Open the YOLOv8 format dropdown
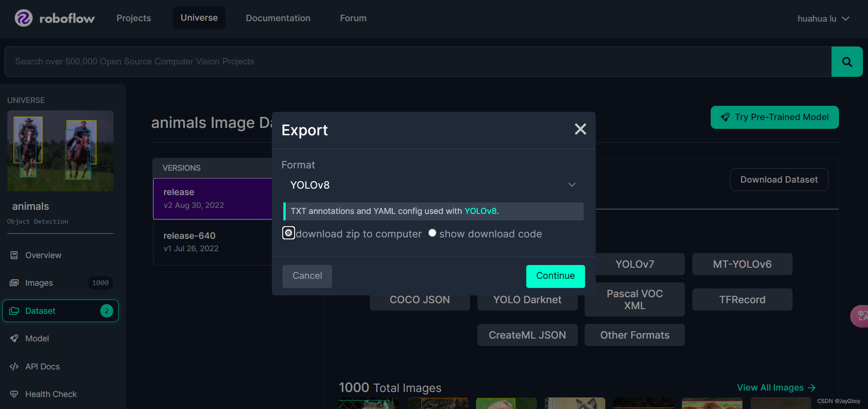Image resolution: width=868 pixels, height=409 pixels. (433, 185)
